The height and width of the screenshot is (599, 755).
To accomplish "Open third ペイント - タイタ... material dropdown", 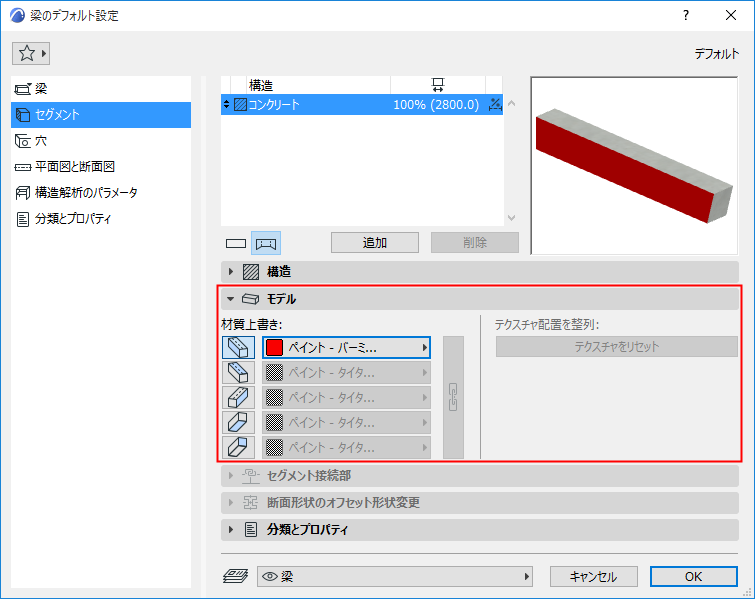I will pos(346,398).
